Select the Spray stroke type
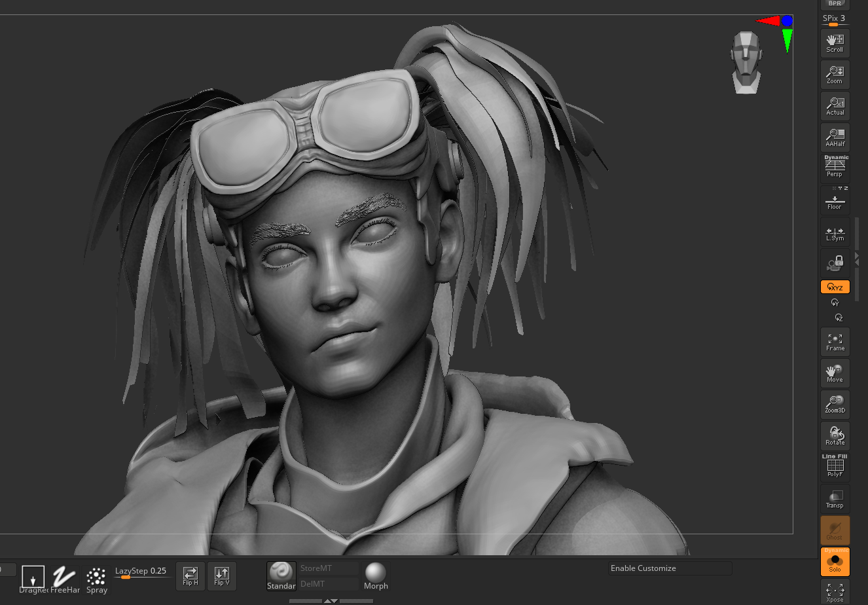 (x=97, y=579)
